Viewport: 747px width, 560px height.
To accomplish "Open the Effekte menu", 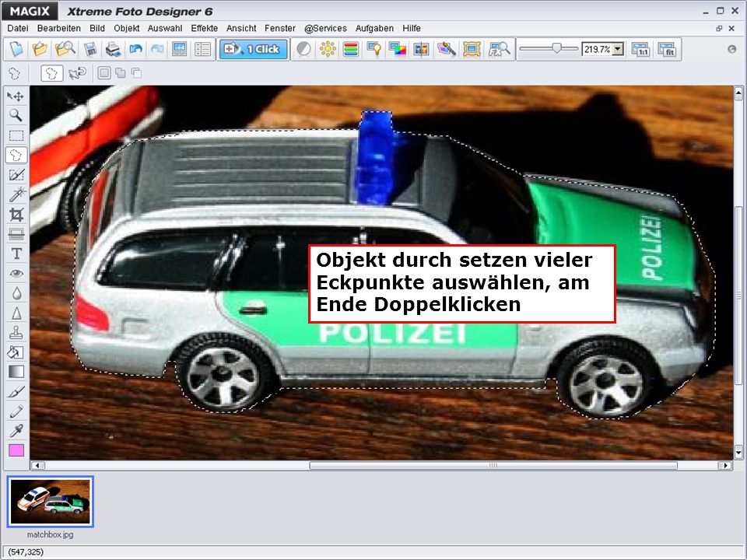I will [x=205, y=29].
